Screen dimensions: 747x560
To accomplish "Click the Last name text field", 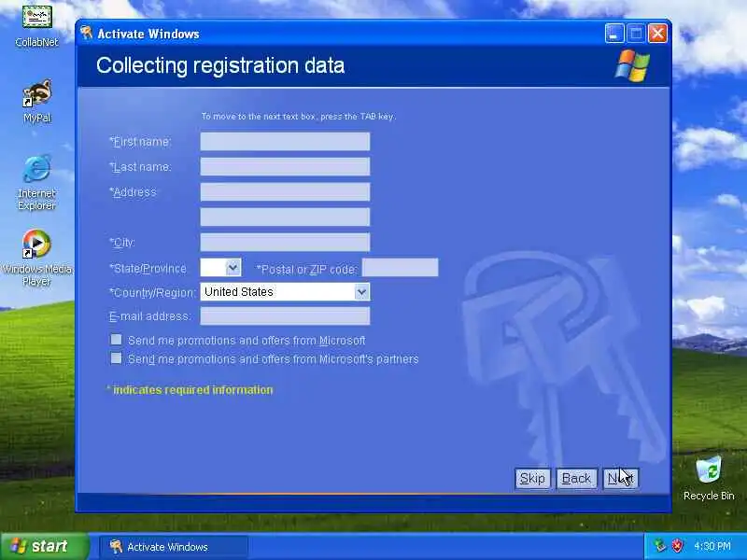I will click(285, 167).
